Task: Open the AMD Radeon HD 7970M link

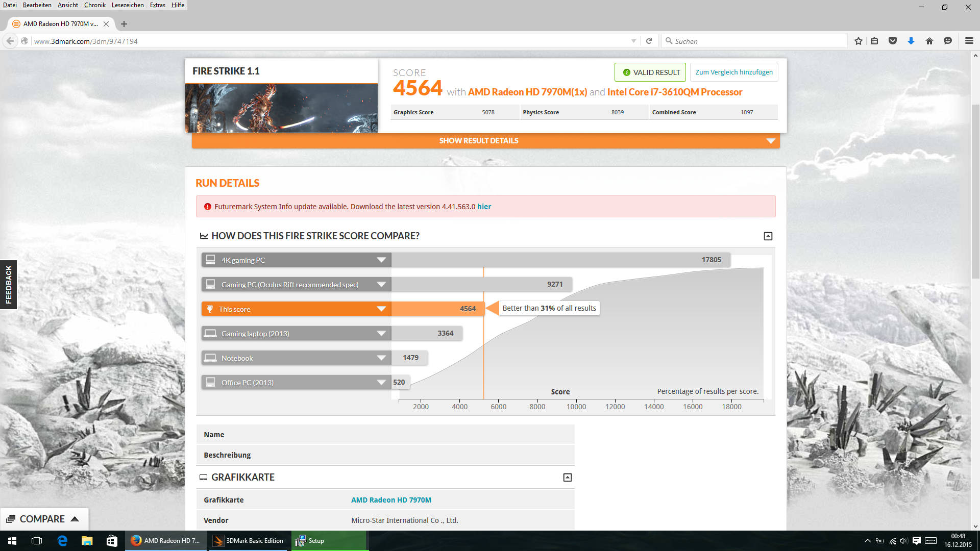Action: tap(391, 500)
